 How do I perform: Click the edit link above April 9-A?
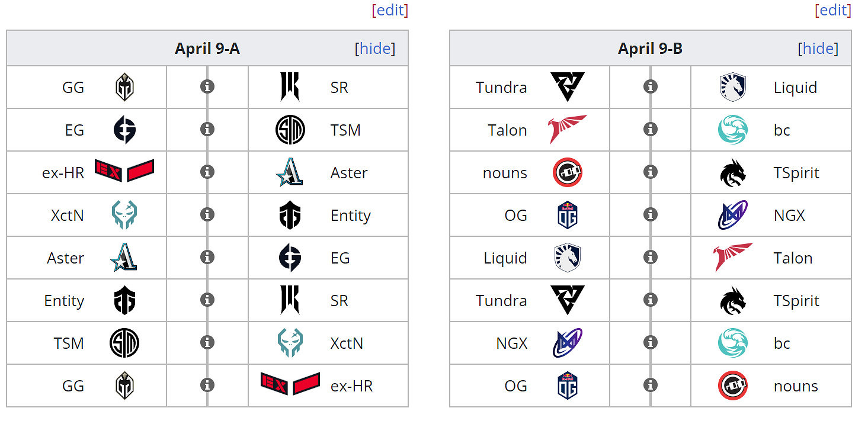(x=390, y=10)
